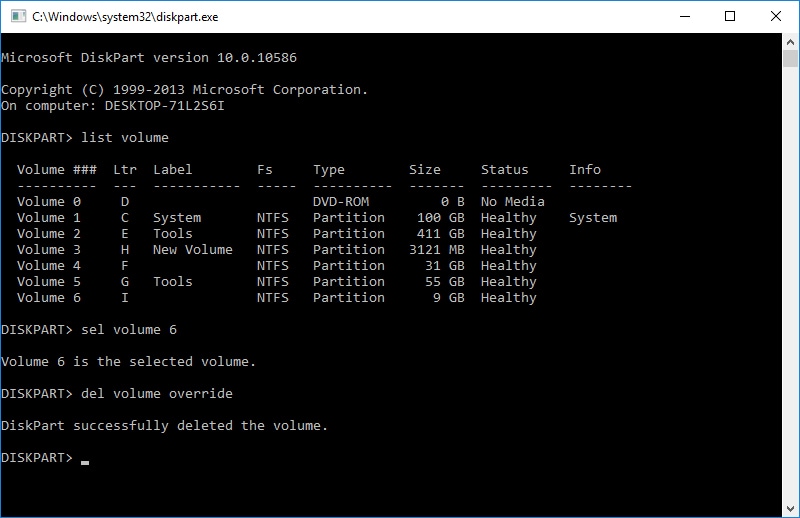Close the diskpart.exe window

click(776, 16)
